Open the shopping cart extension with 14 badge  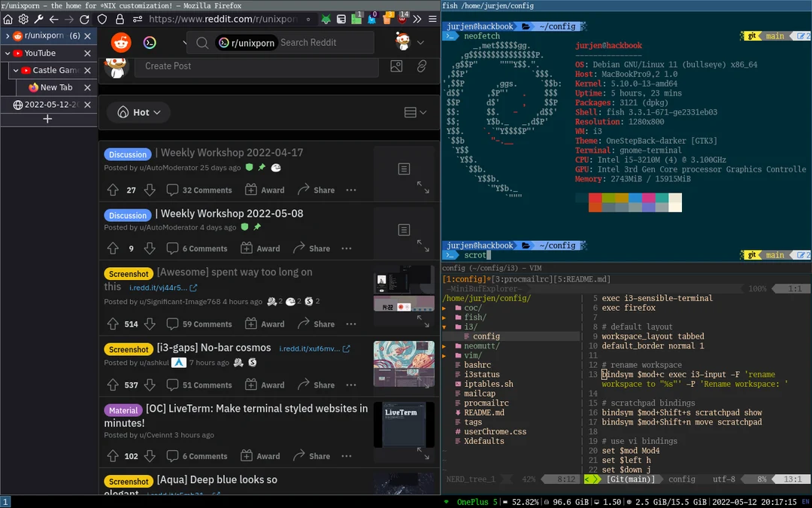402,19
